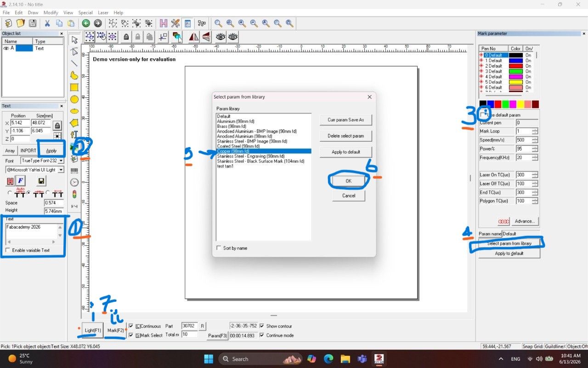This screenshot has width=588, height=368.
Task: Click the Undo green arrow icon
Action: [x=86, y=23]
